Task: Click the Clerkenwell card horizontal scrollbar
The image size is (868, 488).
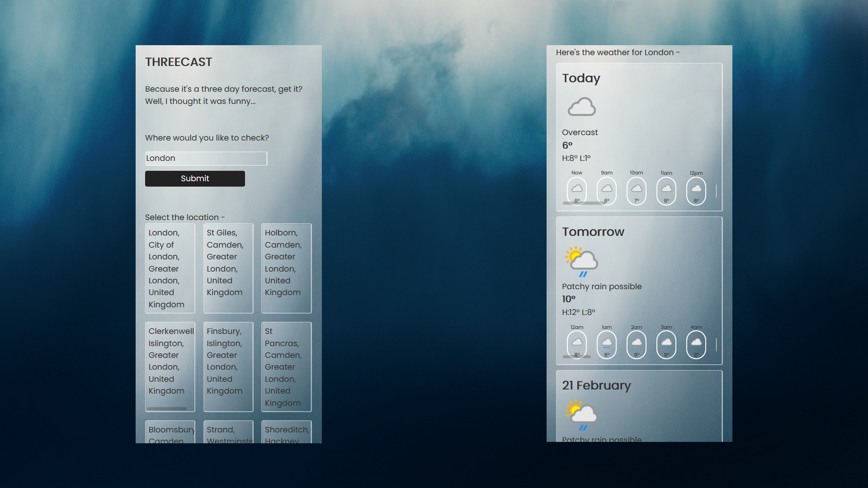Action: click(167, 408)
